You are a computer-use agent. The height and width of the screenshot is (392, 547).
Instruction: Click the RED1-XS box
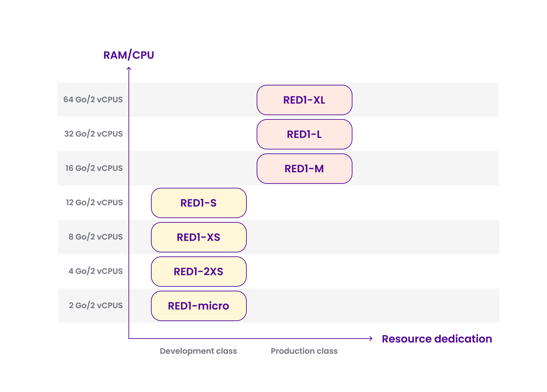coord(199,237)
